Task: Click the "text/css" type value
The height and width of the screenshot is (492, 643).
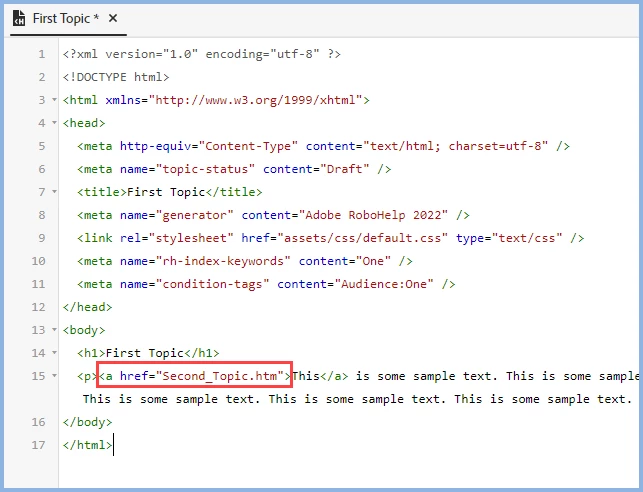Action: click(x=527, y=238)
